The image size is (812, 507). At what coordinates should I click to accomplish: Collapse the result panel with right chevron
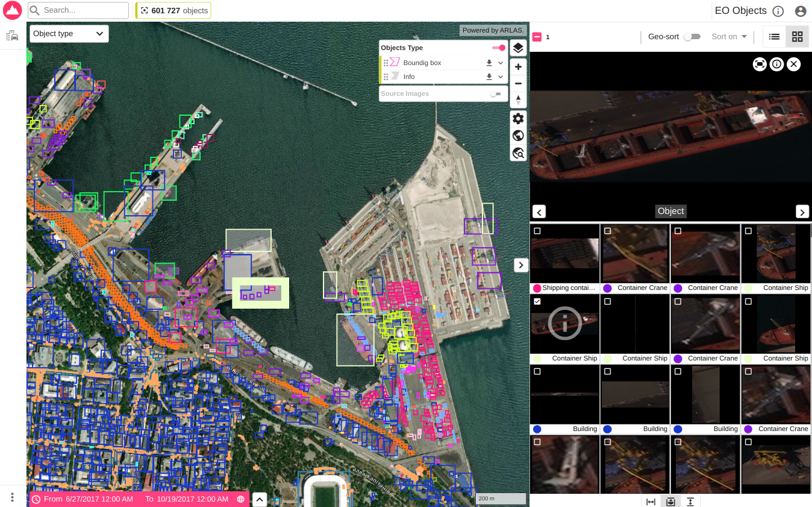pyautogui.click(x=521, y=265)
